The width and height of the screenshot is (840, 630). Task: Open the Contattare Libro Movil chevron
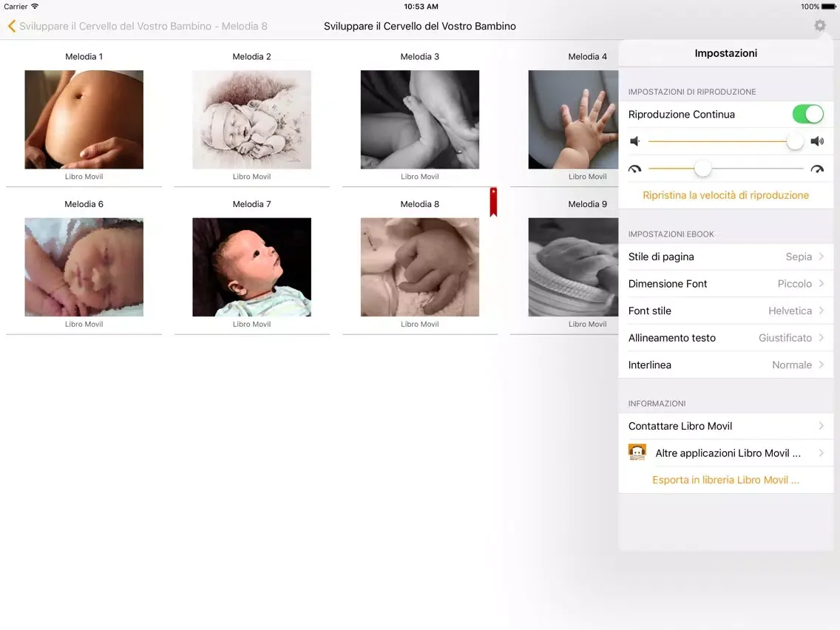[822, 426]
